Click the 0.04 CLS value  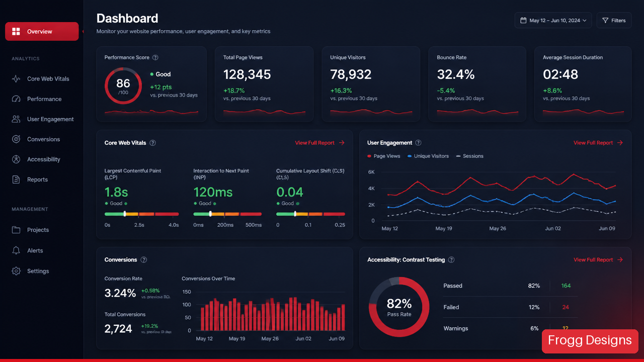point(290,192)
